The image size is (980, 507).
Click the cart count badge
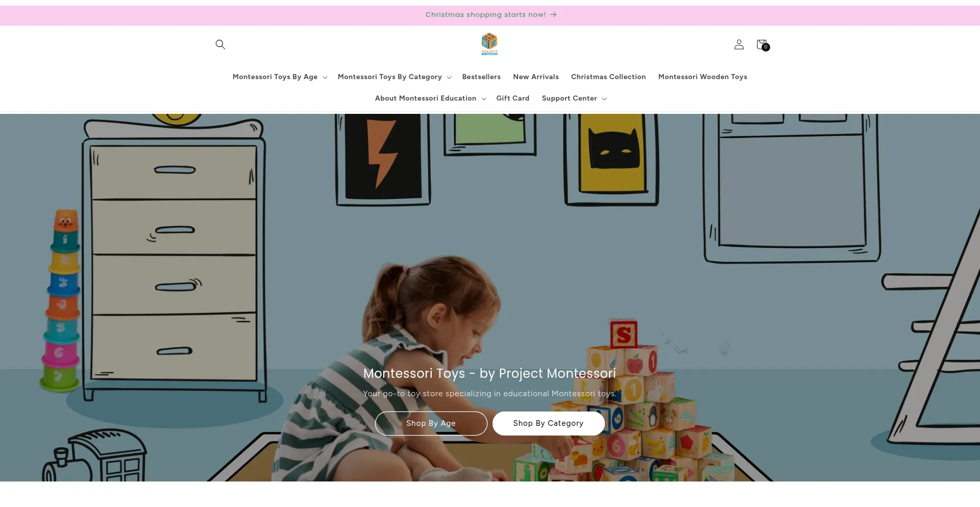pyautogui.click(x=766, y=47)
